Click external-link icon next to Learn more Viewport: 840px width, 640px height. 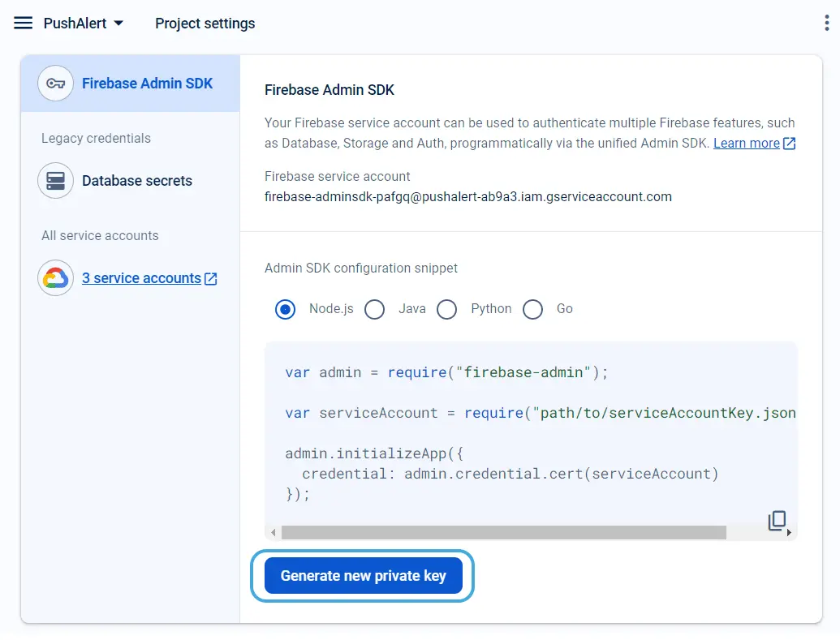pos(789,143)
